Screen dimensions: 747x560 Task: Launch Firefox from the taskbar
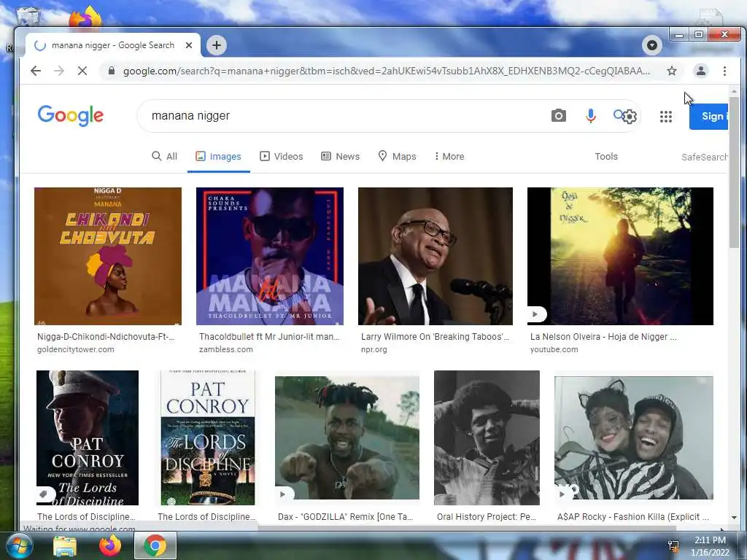[x=109, y=546]
